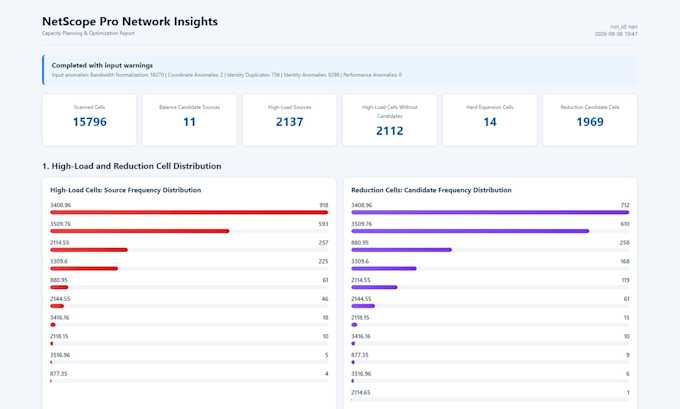Select the Hard Expansion Cells card
Viewport: 680px width, 409px height.
point(490,120)
